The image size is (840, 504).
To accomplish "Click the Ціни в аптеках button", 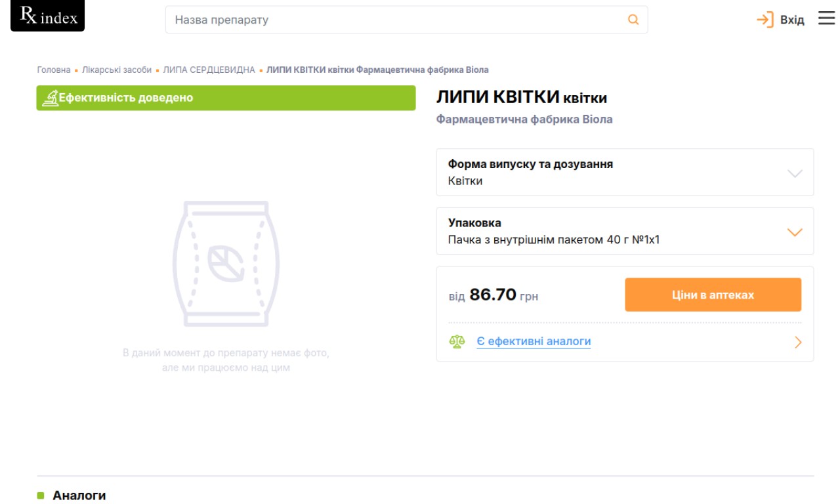I will click(713, 295).
